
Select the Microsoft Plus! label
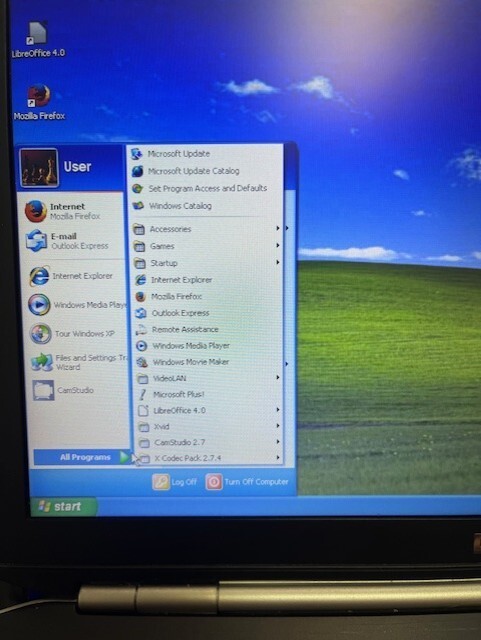pyautogui.click(x=178, y=394)
